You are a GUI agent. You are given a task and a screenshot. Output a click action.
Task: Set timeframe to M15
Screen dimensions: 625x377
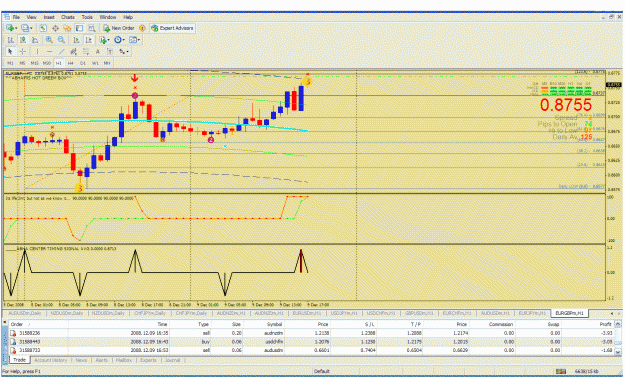35,63
